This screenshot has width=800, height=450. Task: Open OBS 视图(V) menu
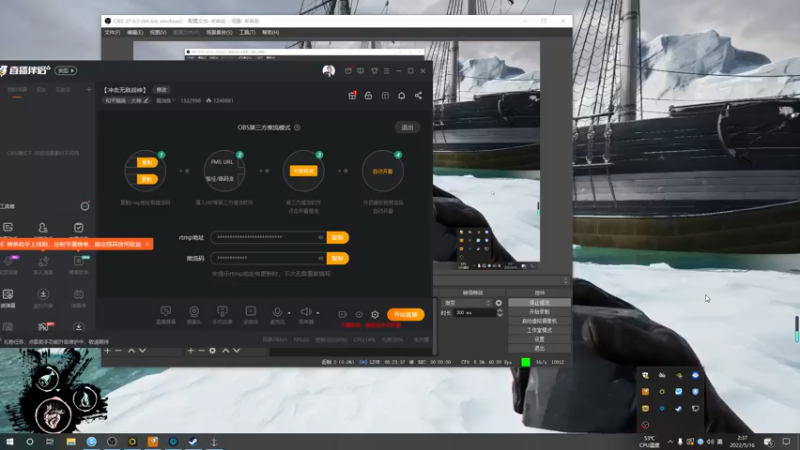pyautogui.click(x=158, y=33)
